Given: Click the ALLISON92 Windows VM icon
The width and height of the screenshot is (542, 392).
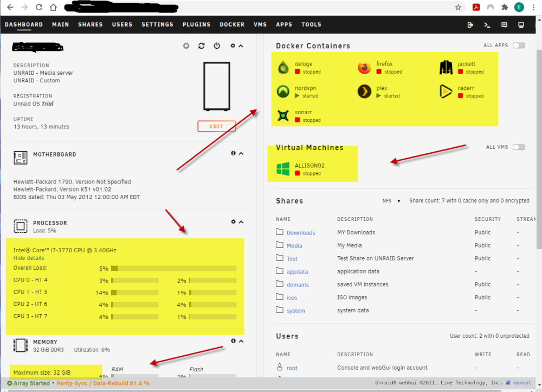Looking at the screenshot, I should [283, 169].
